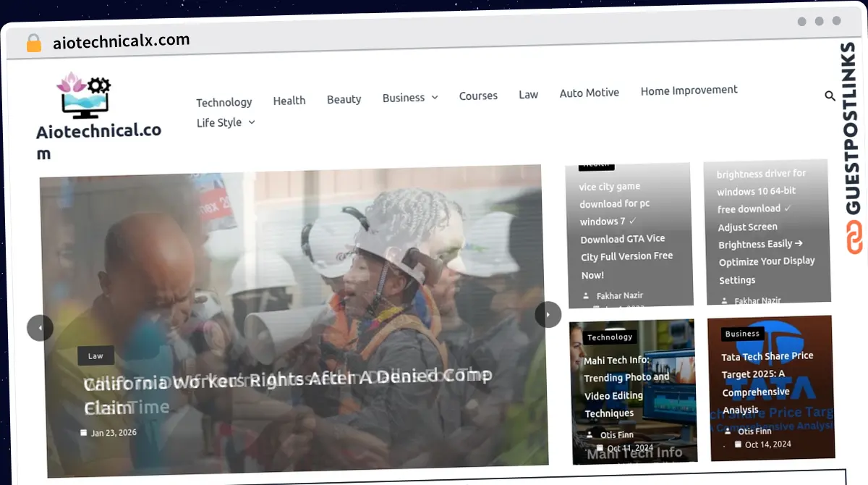This screenshot has height=485, width=868.
Task: Click the Law category tag on slider
Action: (95, 356)
